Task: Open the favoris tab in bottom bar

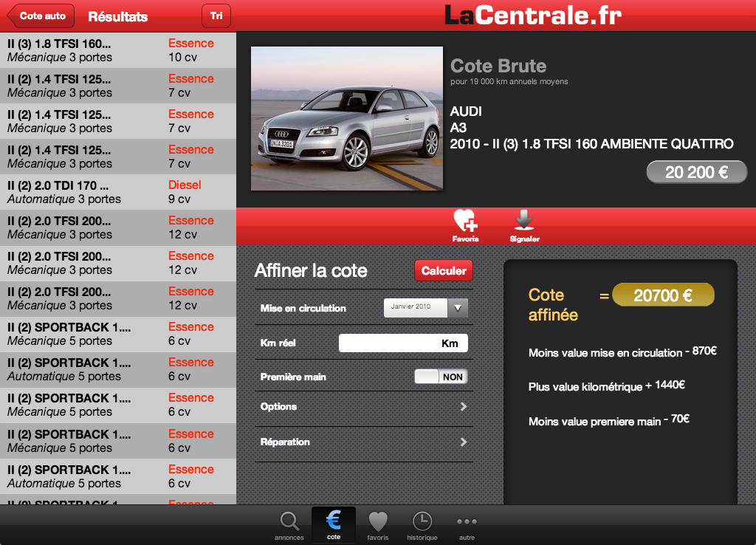Action: (x=377, y=526)
